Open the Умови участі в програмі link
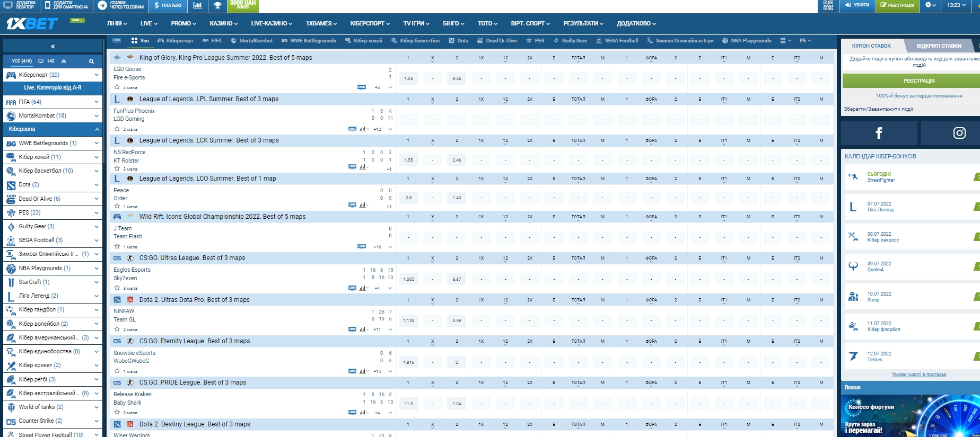This screenshot has width=980, height=437. (919, 374)
